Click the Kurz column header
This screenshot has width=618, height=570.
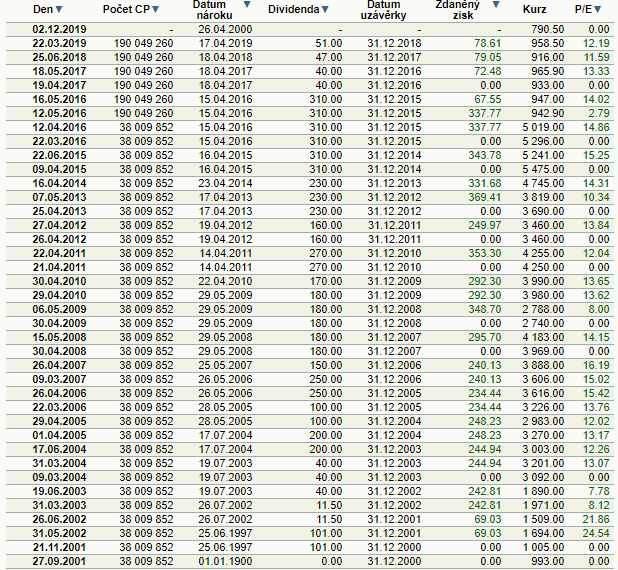[x=534, y=9]
